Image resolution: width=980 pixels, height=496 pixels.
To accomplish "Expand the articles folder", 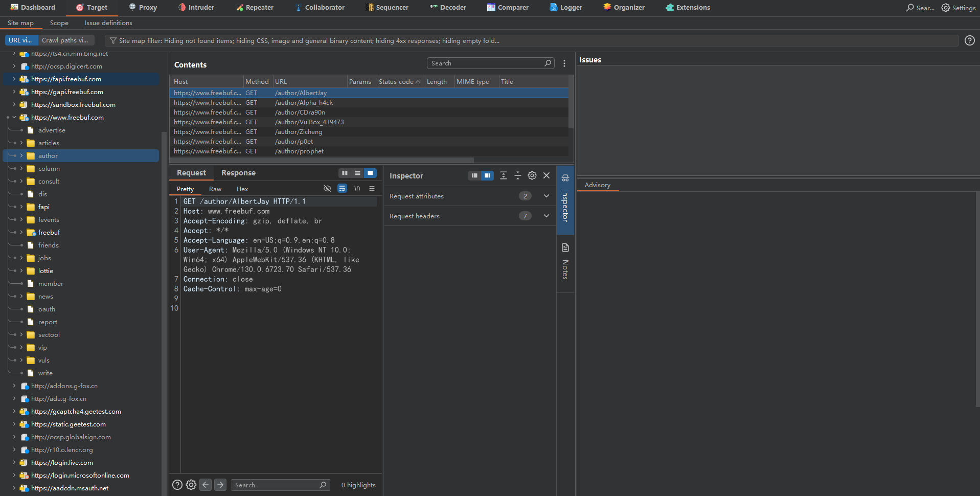I will 21,143.
